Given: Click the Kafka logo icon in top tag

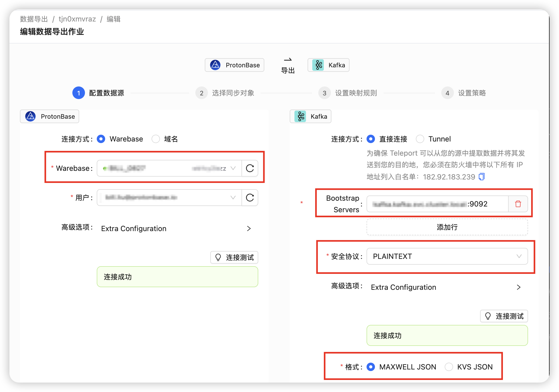Looking at the screenshot, I should pyautogui.click(x=318, y=65).
